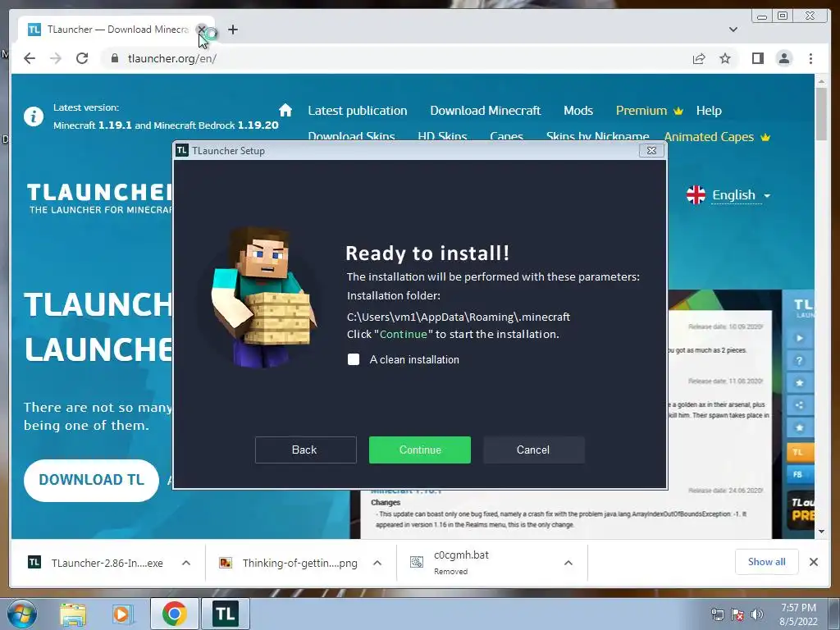Click the Action Center flag icon
840x630 pixels.
tap(737, 614)
